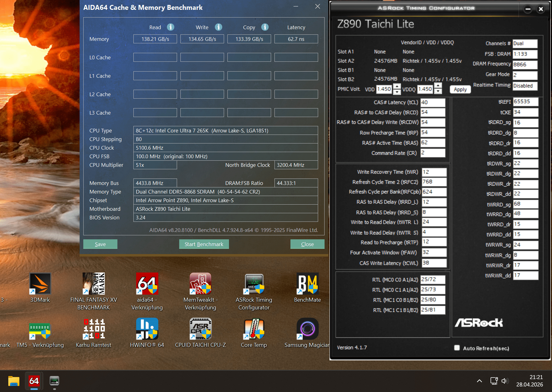The width and height of the screenshot is (552, 392).
Task: Switch to Timing Configurator taskbar icon
Action: (x=54, y=381)
